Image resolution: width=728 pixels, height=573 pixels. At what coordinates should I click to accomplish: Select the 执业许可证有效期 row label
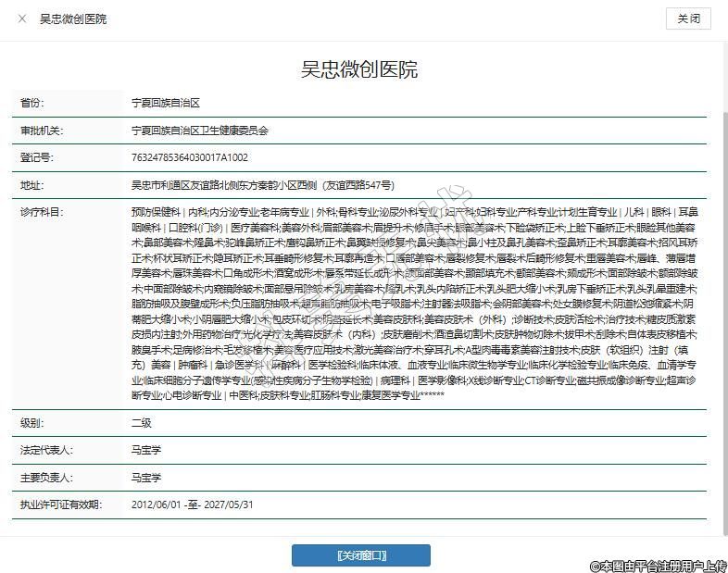(57, 505)
